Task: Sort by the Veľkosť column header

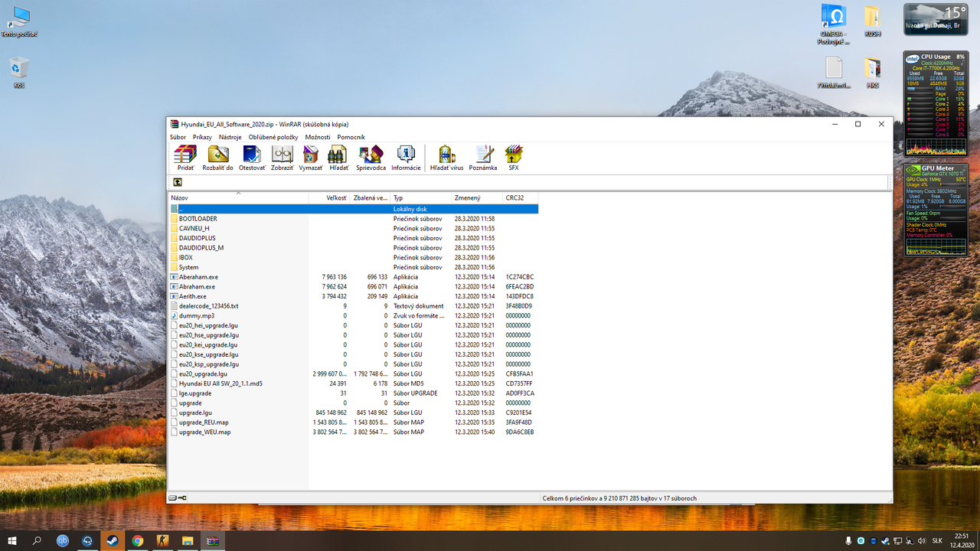Action: click(x=329, y=198)
